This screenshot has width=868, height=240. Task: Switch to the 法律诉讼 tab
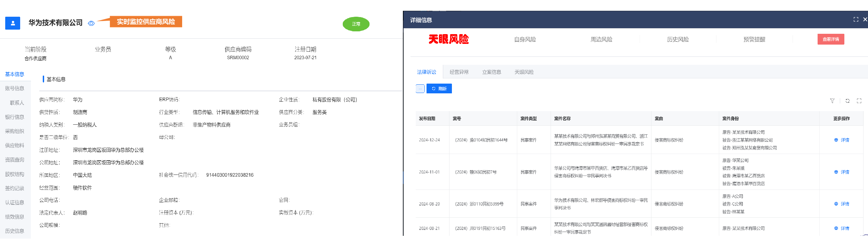click(427, 72)
